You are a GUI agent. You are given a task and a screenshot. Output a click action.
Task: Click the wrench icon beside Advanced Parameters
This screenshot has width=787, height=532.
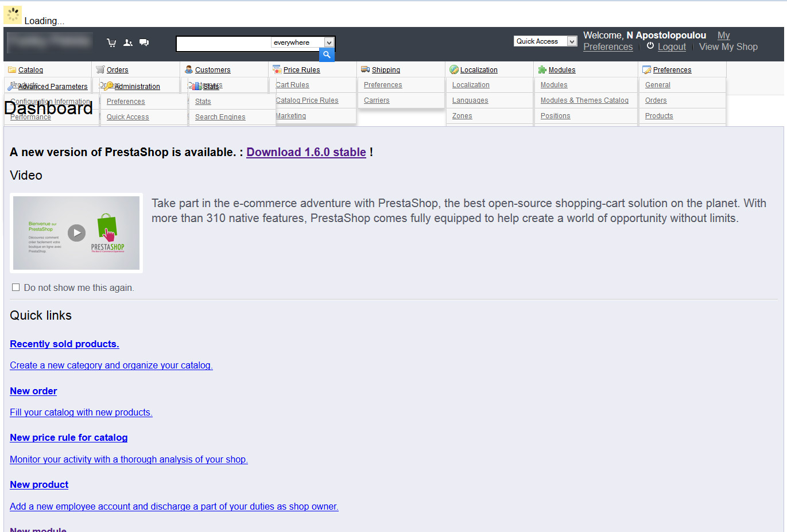pyautogui.click(x=12, y=87)
